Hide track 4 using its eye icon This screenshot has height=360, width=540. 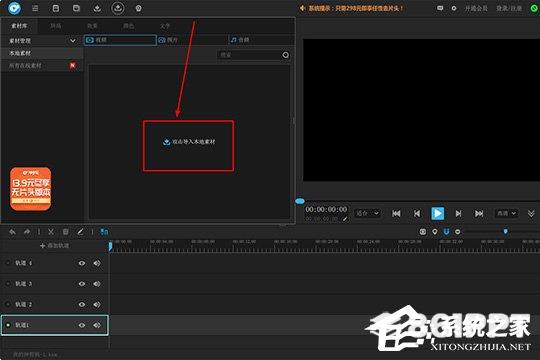82,263
